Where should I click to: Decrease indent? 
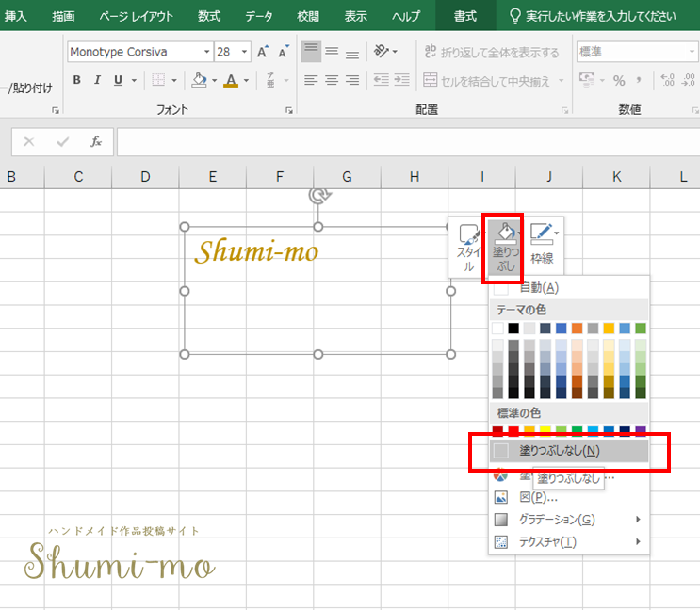381,80
